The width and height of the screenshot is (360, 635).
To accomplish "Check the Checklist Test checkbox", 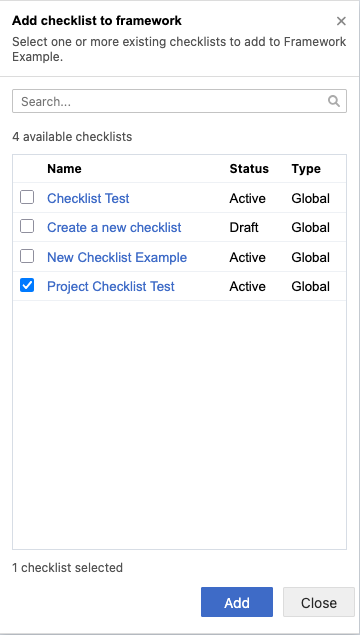I will (27, 198).
